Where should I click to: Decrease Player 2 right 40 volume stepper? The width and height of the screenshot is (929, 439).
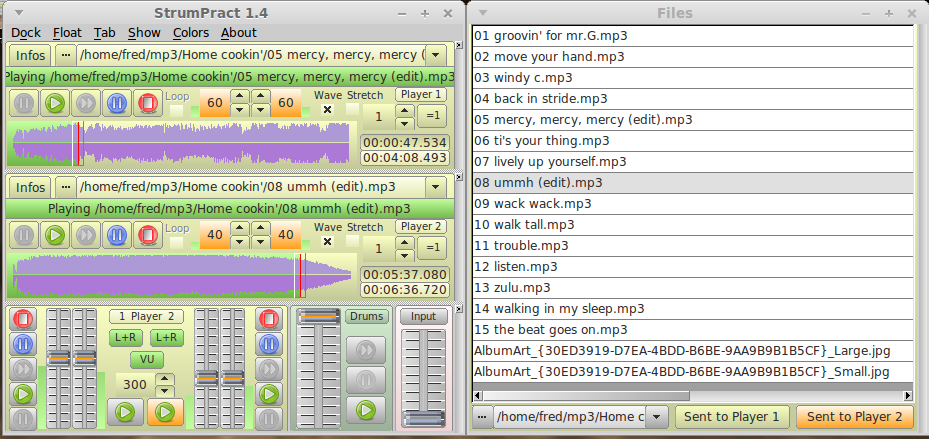coord(261,242)
